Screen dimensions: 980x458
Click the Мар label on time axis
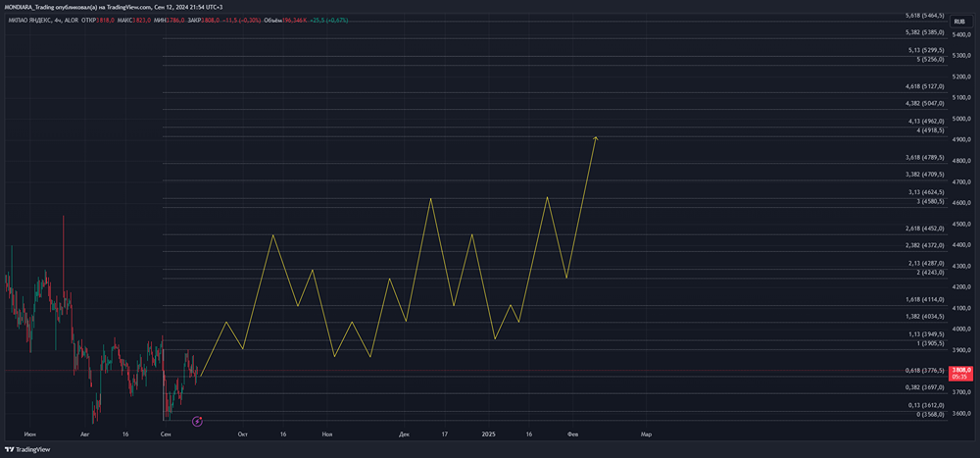coord(646,433)
